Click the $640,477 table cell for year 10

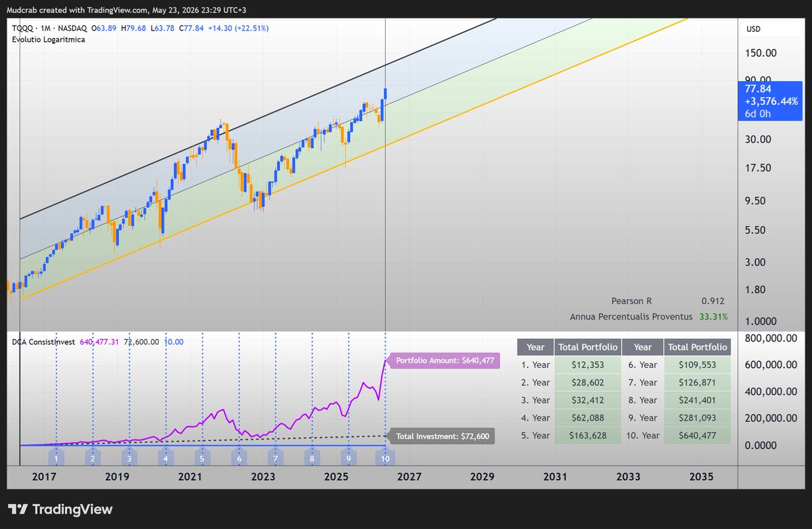pos(698,435)
